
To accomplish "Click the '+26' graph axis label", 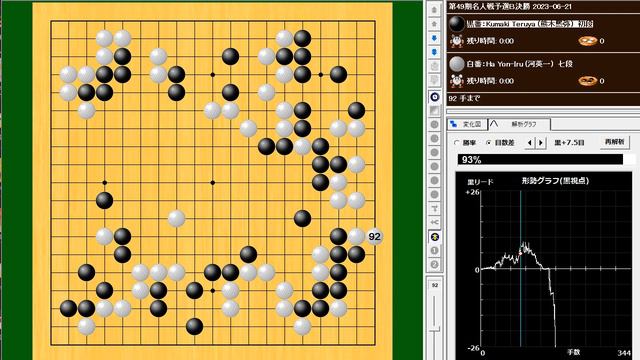I will point(472,192).
